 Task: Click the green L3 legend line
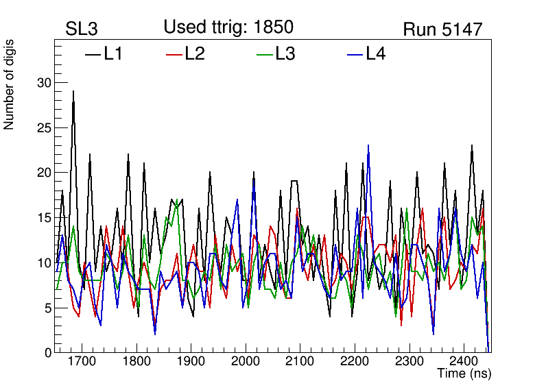264,54
